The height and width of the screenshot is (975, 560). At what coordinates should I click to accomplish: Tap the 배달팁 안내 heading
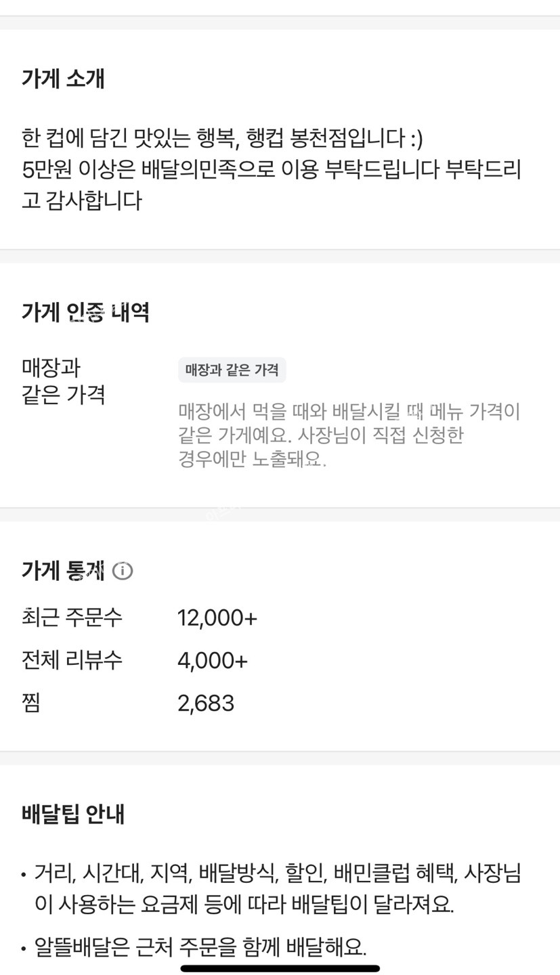coord(73,814)
